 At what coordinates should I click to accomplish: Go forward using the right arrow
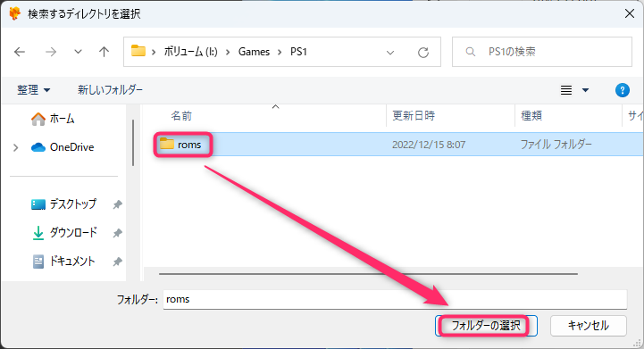(51, 52)
